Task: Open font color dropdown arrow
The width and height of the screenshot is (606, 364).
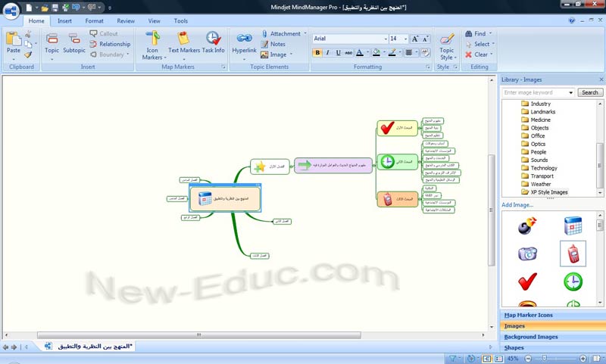Action: point(367,52)
